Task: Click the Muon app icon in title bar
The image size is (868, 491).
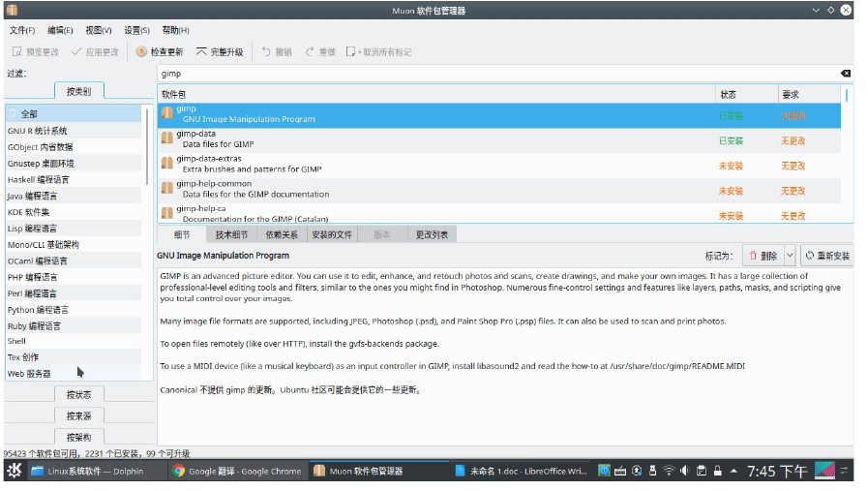Action: pos(13,10)
